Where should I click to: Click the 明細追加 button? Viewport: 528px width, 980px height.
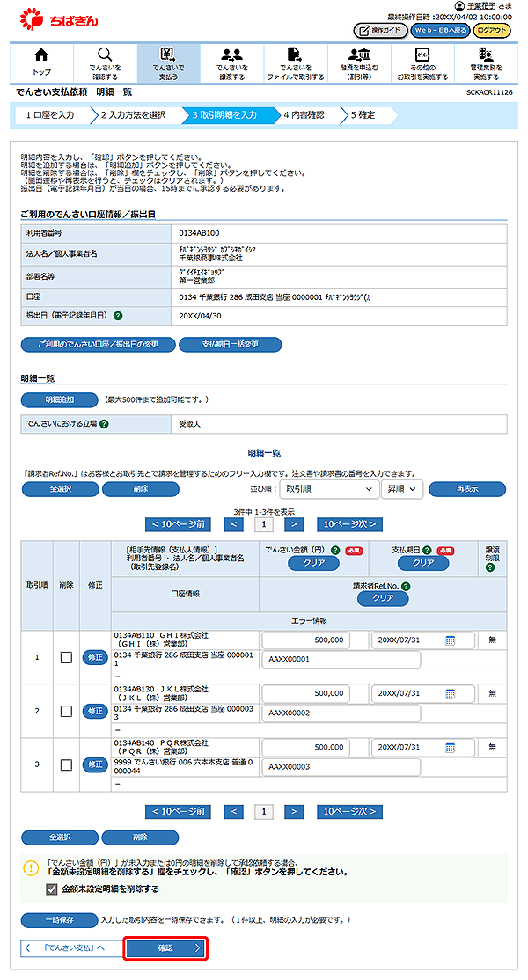coord(60,400)
